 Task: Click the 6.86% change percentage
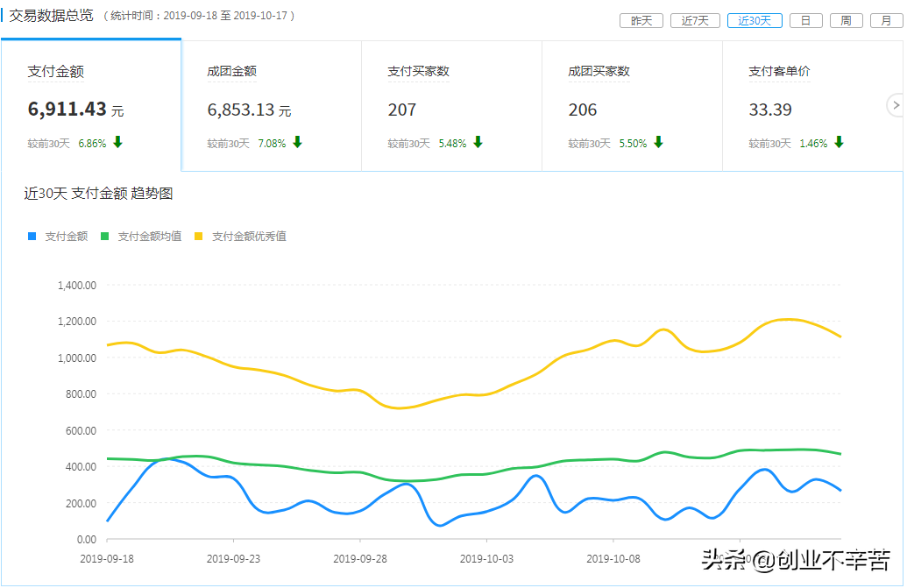click(x=92, y=144)
